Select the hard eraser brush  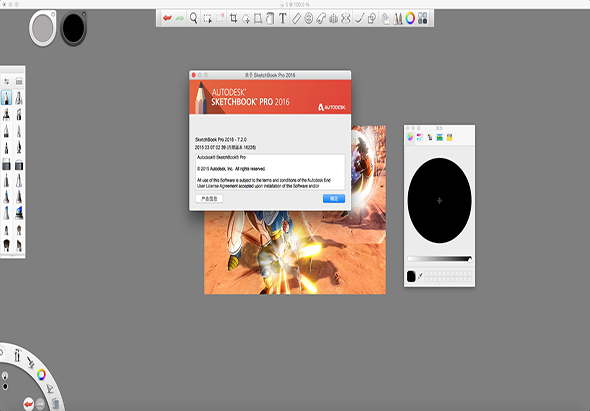[x=6, y=164]
